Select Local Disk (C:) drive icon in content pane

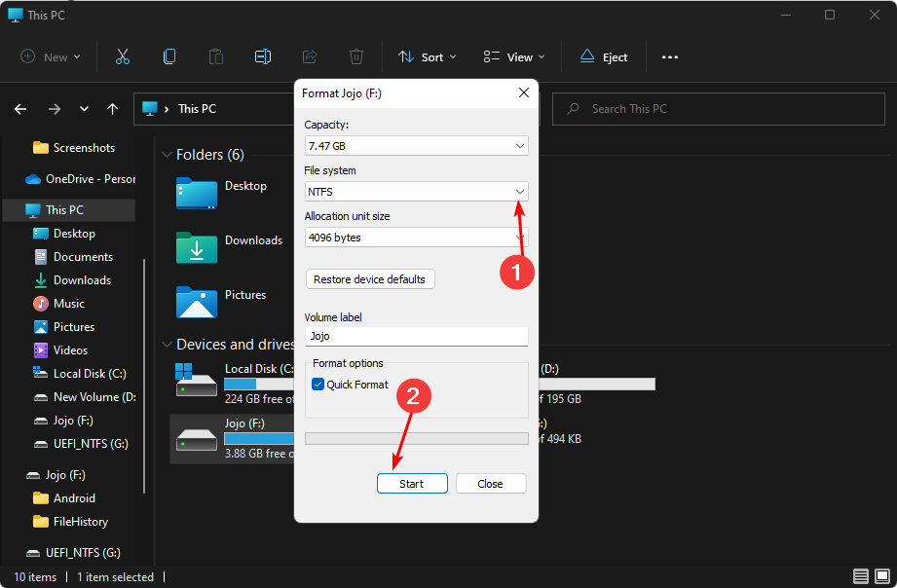(x=196, y=380)
